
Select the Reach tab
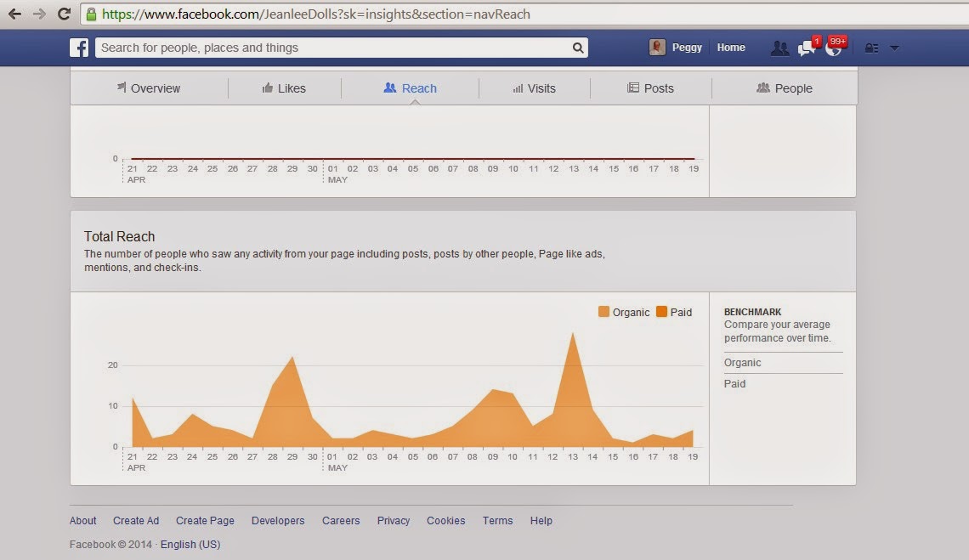point(411,88)
